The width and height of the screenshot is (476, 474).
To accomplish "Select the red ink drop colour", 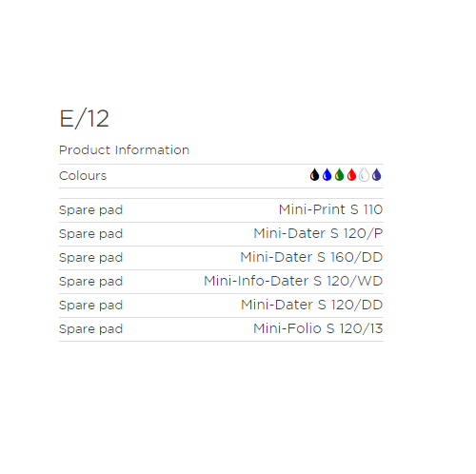I will 351,175.
